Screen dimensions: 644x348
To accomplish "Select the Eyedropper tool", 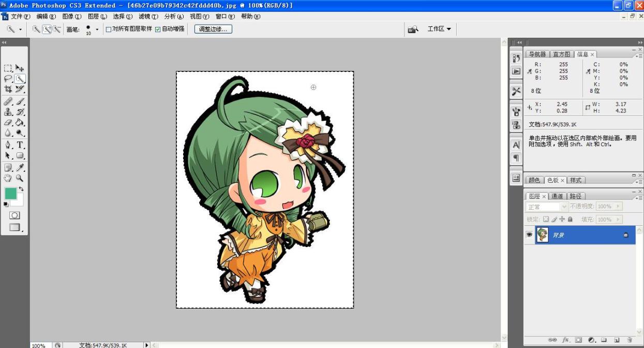I will point(20,167).
